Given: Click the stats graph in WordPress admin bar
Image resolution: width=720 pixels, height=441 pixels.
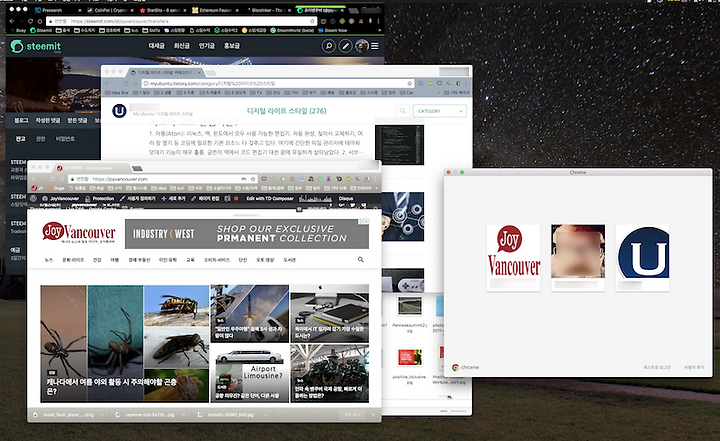Looking at the screenshot, I should [x=315, y=198].
